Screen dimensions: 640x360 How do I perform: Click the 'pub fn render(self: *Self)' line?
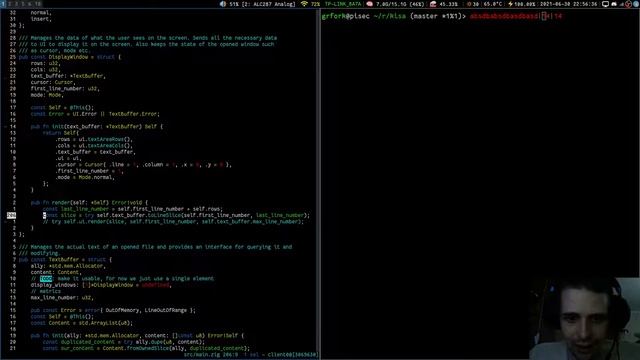point(89,202)
